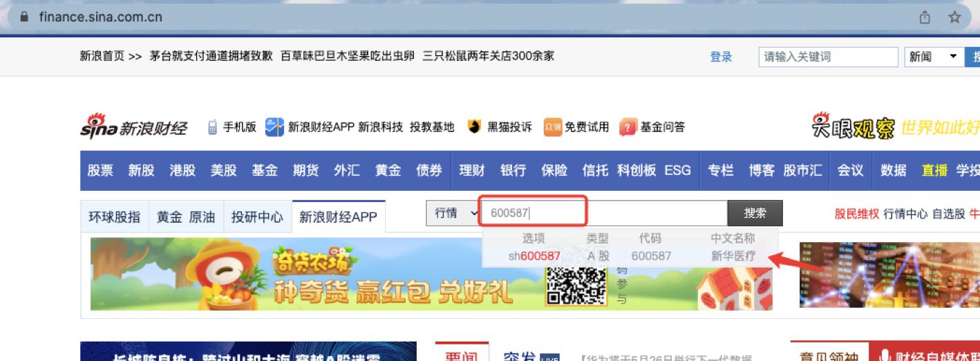Open the 新闻 category dropdown

[x=935, y=57]
